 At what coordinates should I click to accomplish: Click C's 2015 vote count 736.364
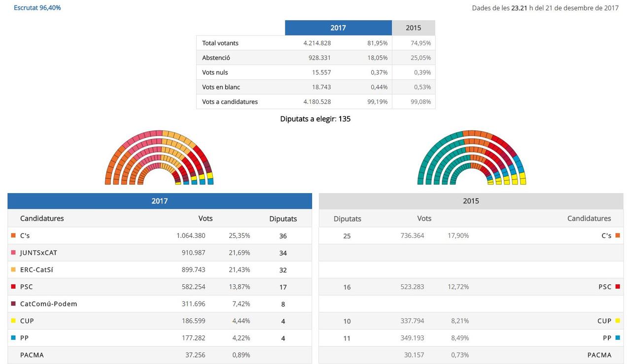(x=412, y=235)
